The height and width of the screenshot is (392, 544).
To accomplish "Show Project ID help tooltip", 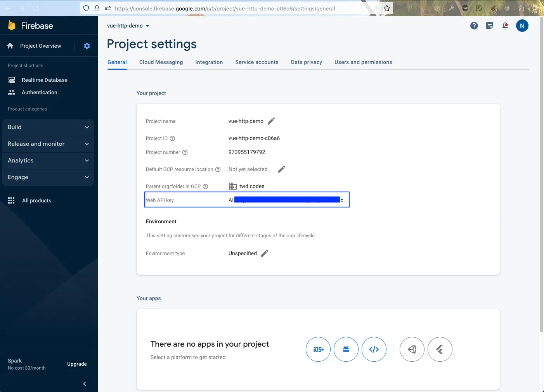I will [173, 138].
